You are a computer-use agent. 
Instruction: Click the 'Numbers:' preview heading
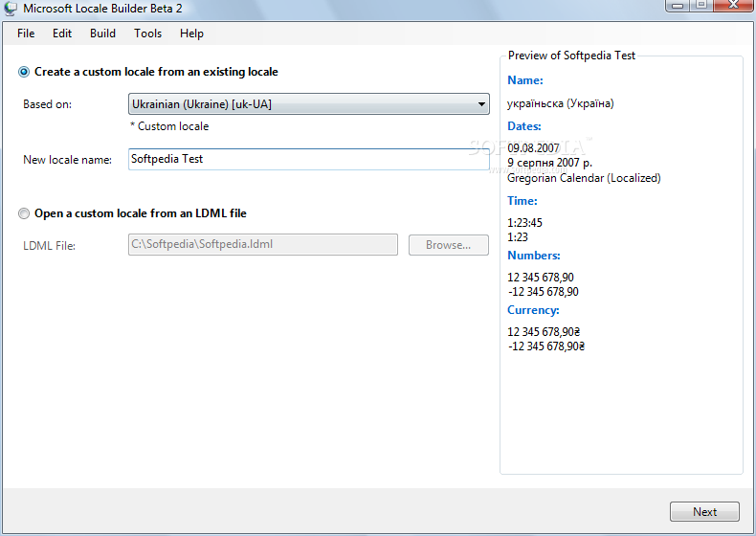534,256
